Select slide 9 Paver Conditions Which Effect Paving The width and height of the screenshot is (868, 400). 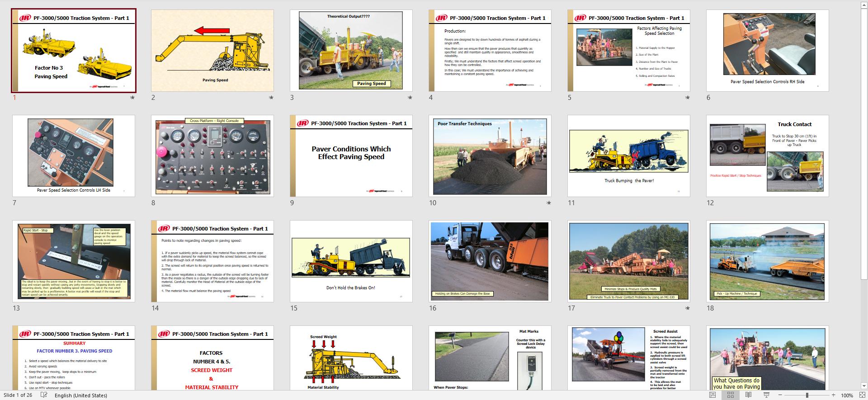click(351, 156)
